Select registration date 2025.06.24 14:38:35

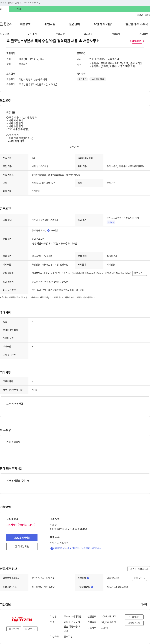tap(42, 578)
